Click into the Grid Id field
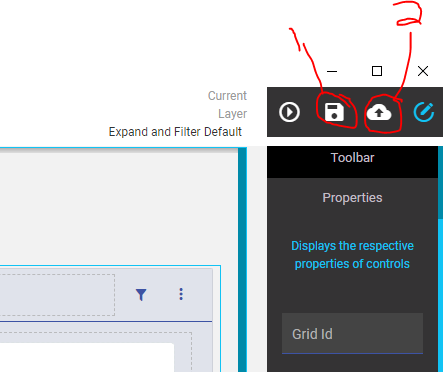Viewport: 443px width, 372px height. coord(352,333)
